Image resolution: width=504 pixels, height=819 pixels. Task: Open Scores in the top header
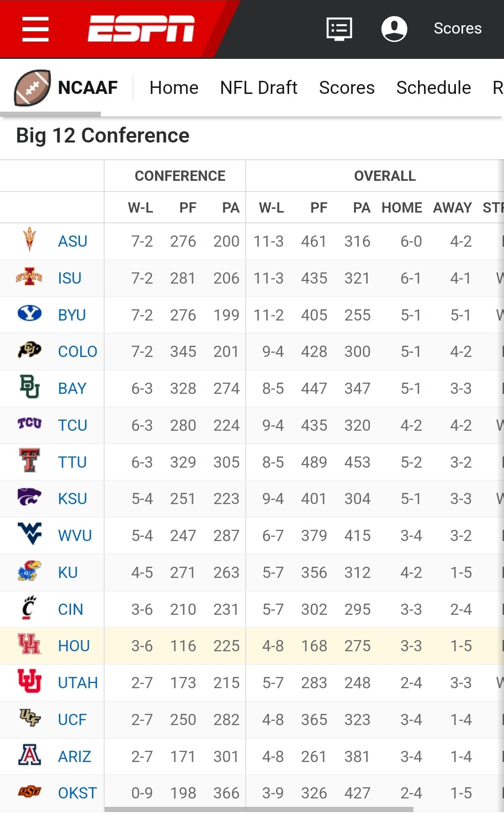457,28
